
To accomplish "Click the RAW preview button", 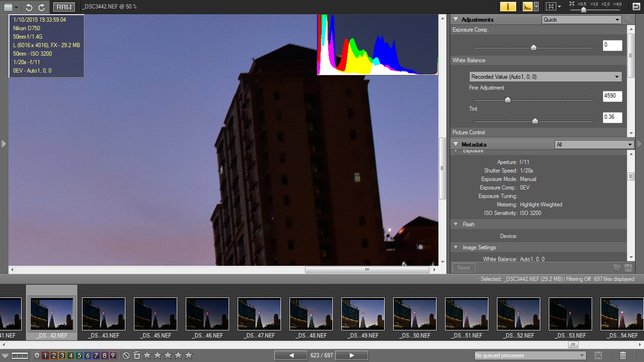I will pyautogui.click(x=64, y=7).
